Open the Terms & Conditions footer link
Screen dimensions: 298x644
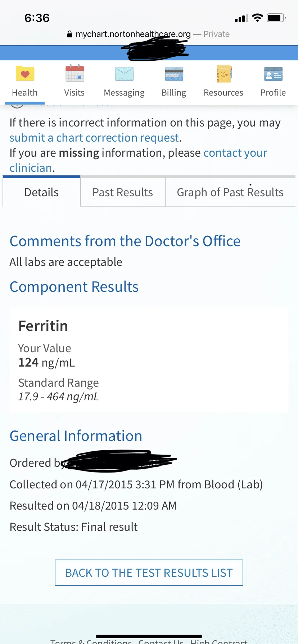click(x=91, y=641)
